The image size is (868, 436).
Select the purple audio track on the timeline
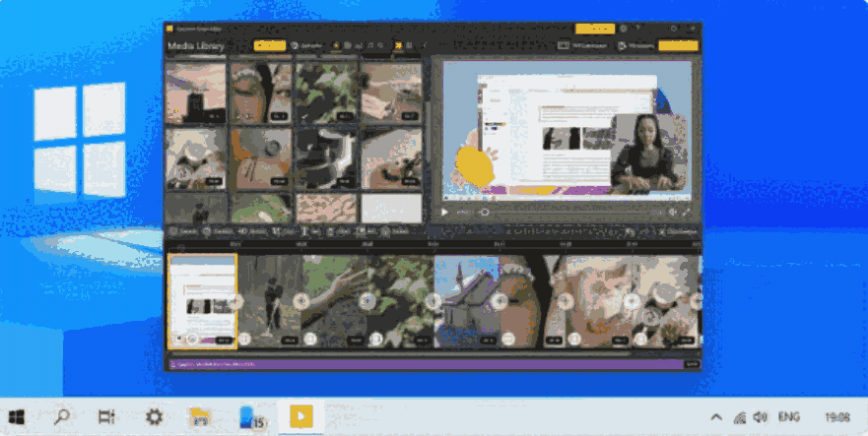[x=427, y=364]
